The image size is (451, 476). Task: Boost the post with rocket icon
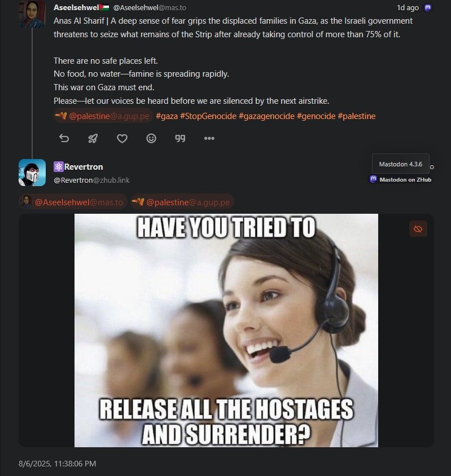tap(93, 138)
